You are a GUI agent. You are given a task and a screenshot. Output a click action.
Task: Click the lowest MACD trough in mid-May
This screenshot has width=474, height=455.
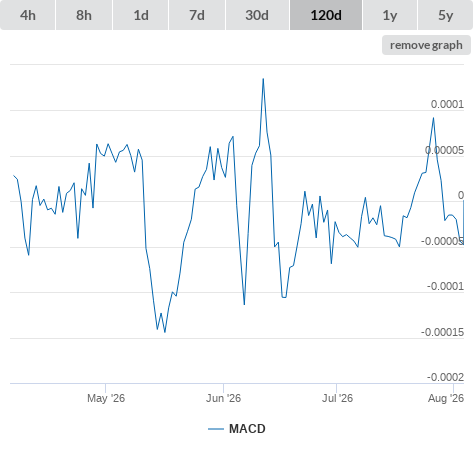point(165,332)
